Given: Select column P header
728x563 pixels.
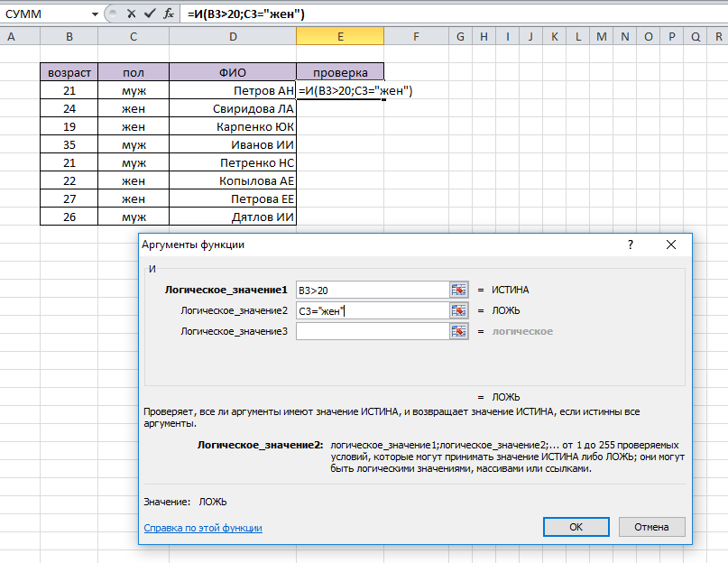Looking at the screenshot, I should (672, 36).
